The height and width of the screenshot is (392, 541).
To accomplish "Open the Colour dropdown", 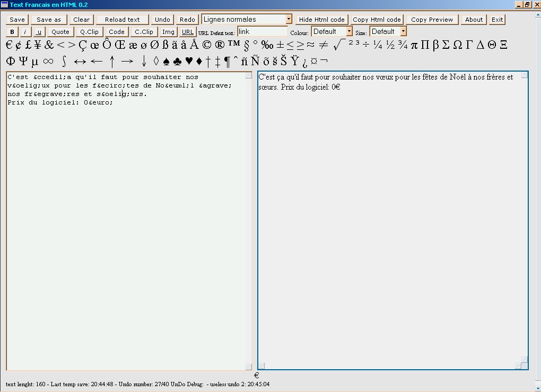I will [331, 31].
